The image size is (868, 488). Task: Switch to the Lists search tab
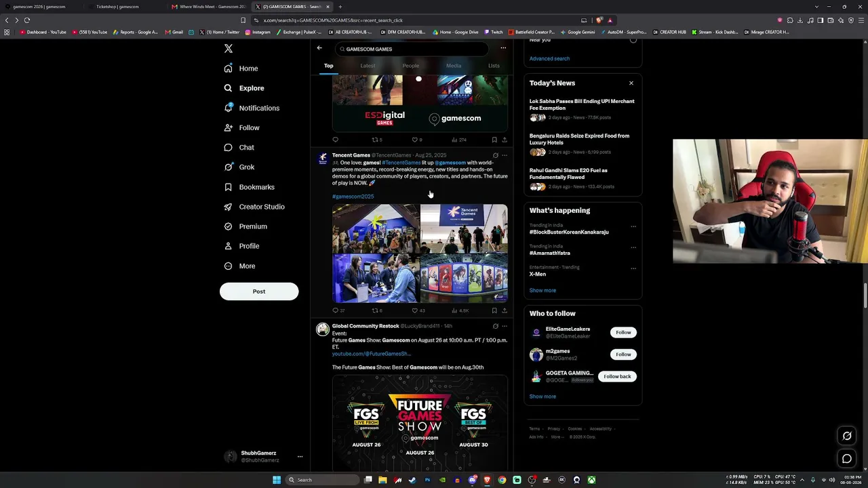point(494,66)
